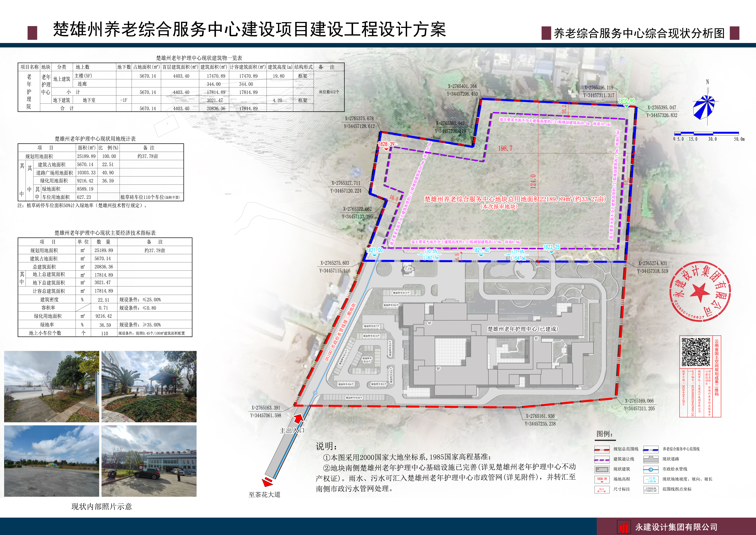Click the 198.7 dimension label

pos(505,149)
